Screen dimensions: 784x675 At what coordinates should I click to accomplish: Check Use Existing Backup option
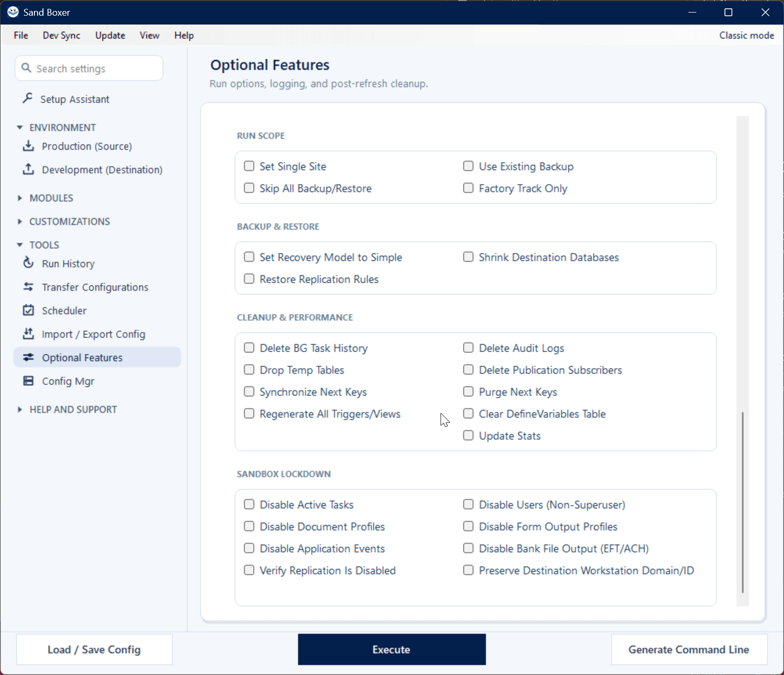point(468,166)
